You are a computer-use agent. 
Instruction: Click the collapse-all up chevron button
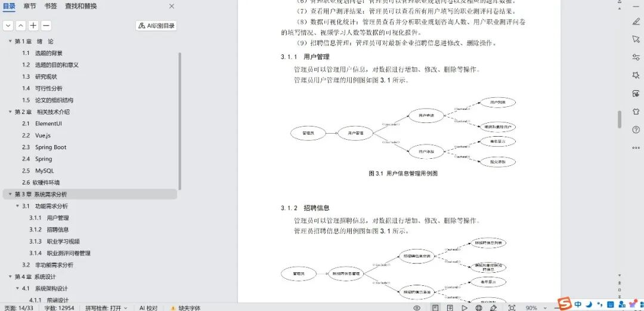point(20,26)
